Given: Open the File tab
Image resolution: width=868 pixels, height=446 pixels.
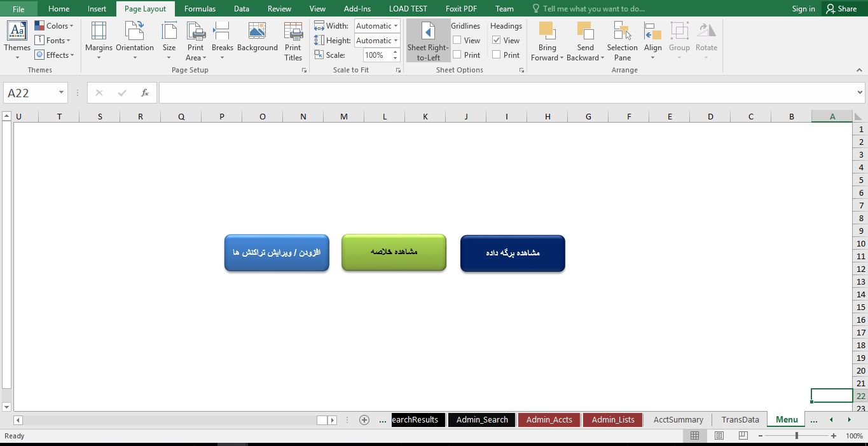Looking at the screenshot, I should 18,9.
